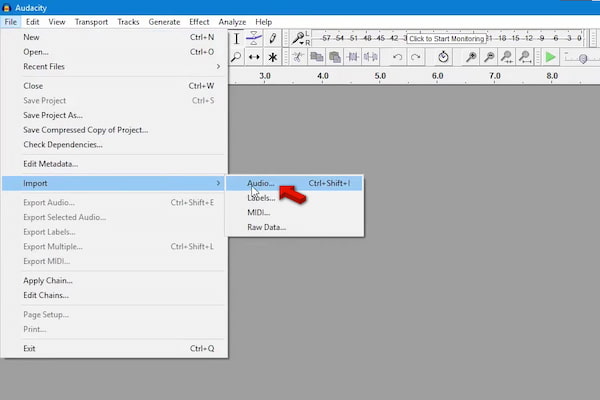Choose Exit from the File menu
The width and height of the screenshot is (600, 400).
pyautogui.click(x=114, y=348)
